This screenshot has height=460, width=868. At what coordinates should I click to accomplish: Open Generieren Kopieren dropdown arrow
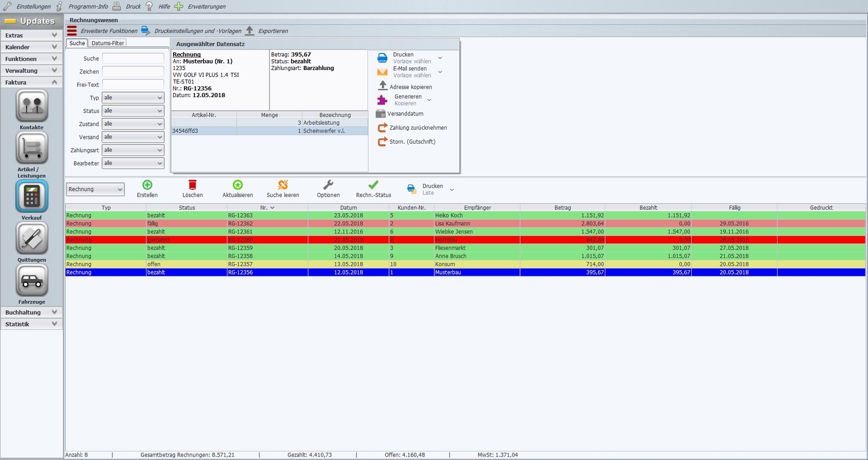click(429, 100)
